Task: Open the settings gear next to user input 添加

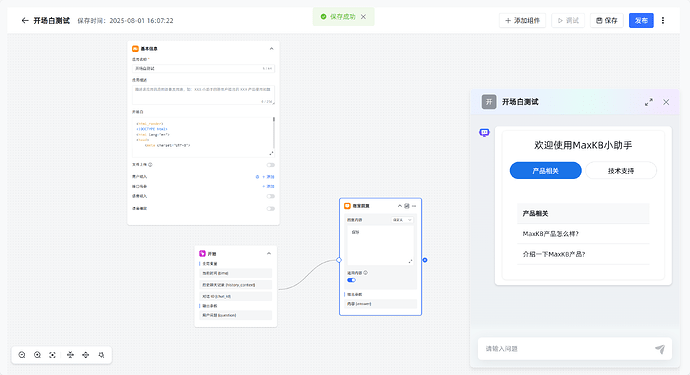Action: click(x=257, y=176)
